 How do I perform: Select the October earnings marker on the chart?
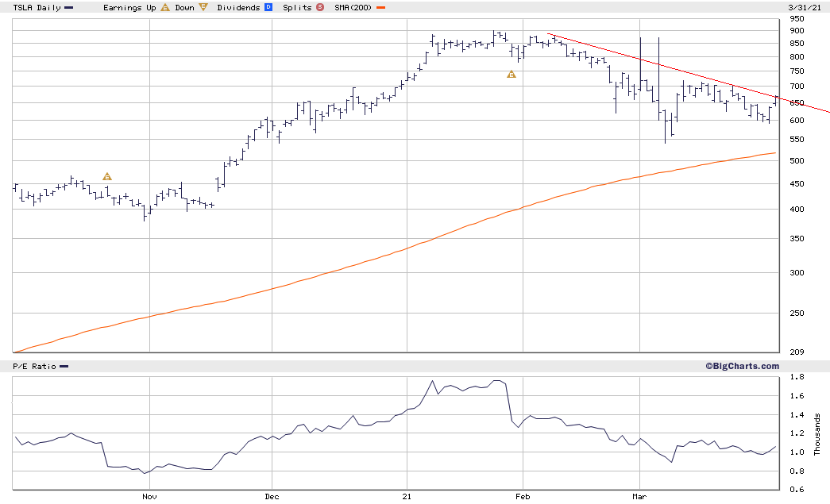click(107, 177)
